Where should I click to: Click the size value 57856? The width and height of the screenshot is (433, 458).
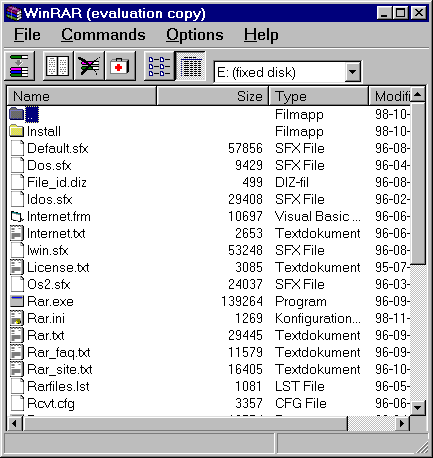pos(245,148)
